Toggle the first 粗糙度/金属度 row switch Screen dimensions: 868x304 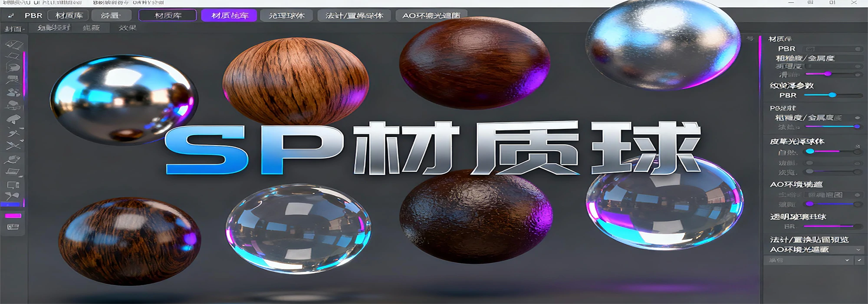[858, 58]
